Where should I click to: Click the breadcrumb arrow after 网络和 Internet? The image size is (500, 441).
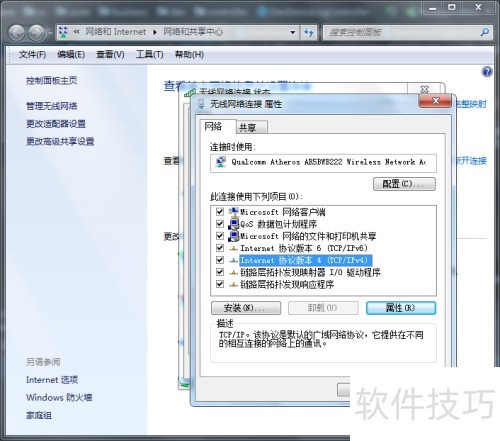click(x=155, y=32)
